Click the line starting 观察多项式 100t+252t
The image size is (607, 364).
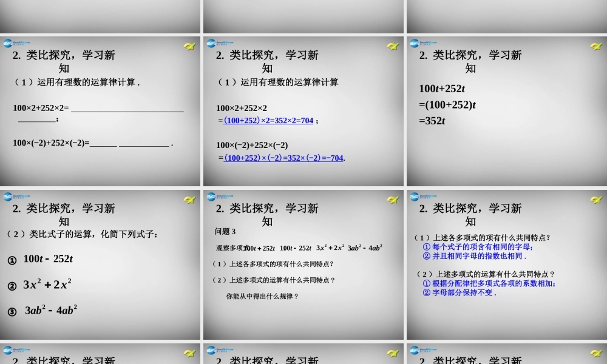[299, 248]
